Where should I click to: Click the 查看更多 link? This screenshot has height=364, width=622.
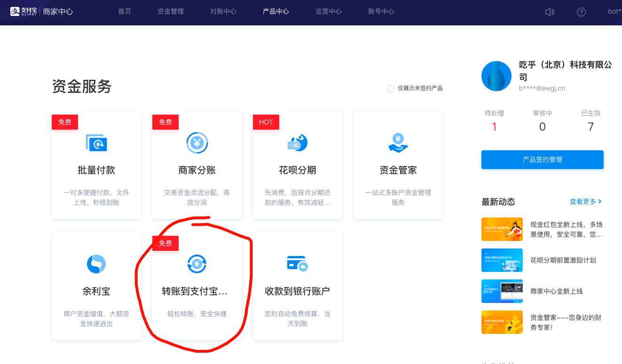point(583,201)
